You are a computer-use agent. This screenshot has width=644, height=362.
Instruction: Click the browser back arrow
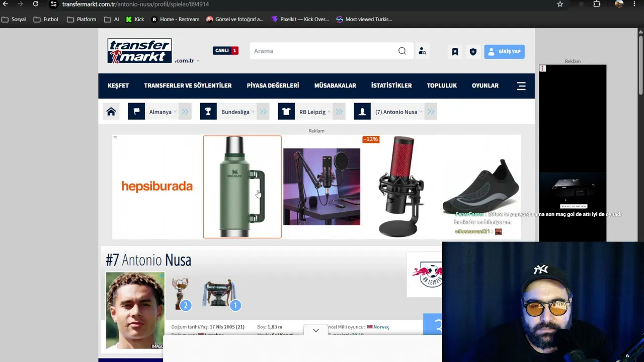coord(6,4)
